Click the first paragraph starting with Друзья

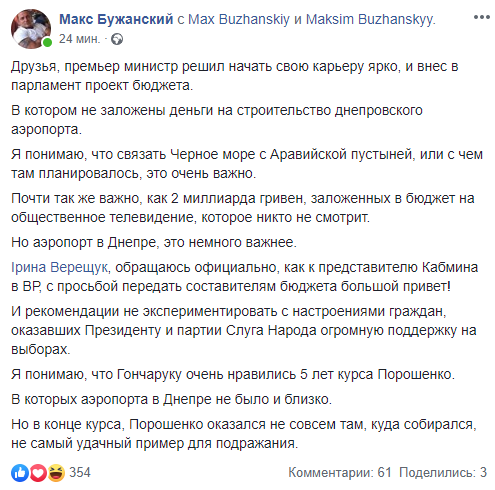(235, 76)
